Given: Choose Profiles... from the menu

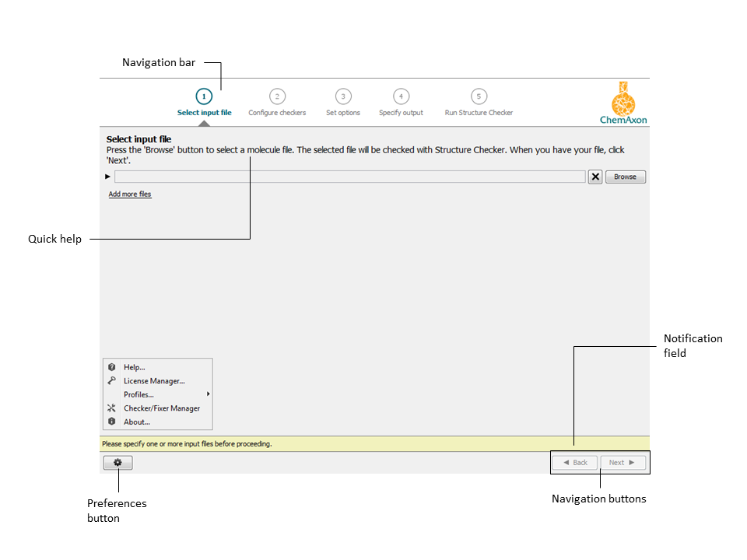Looking at the screenshot, I should pyautogui.click(x=139, y=394).
